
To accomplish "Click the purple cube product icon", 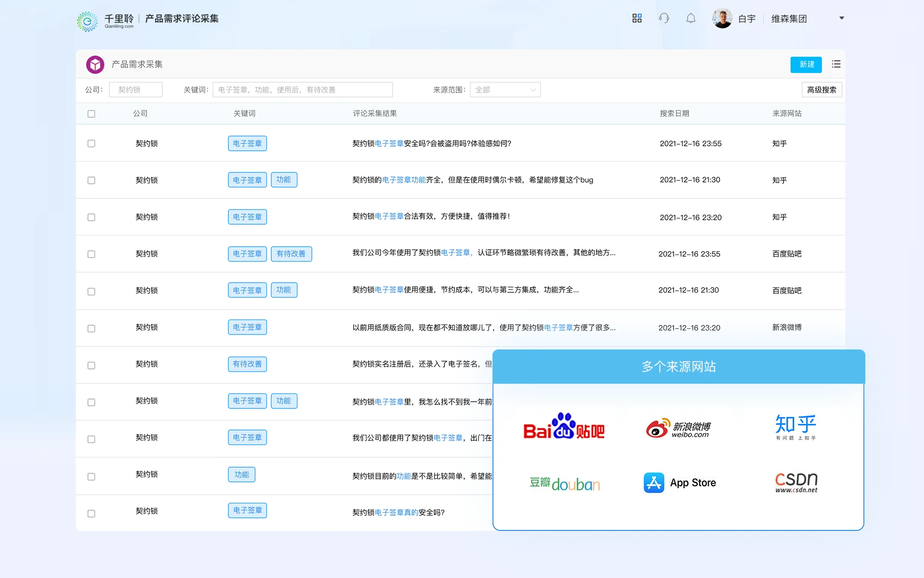I will [95, 65].
